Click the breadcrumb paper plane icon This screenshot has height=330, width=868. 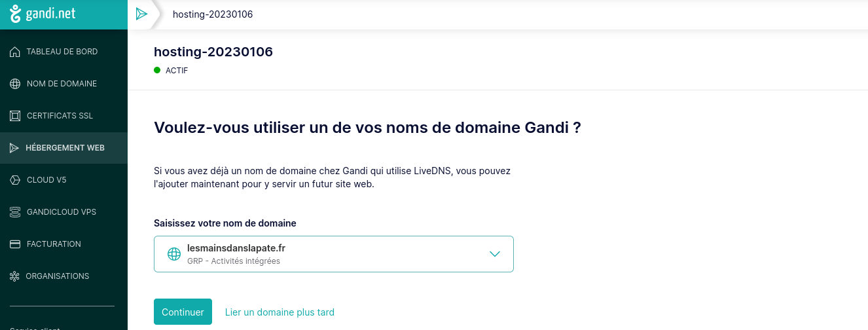[x=141, y=14]
